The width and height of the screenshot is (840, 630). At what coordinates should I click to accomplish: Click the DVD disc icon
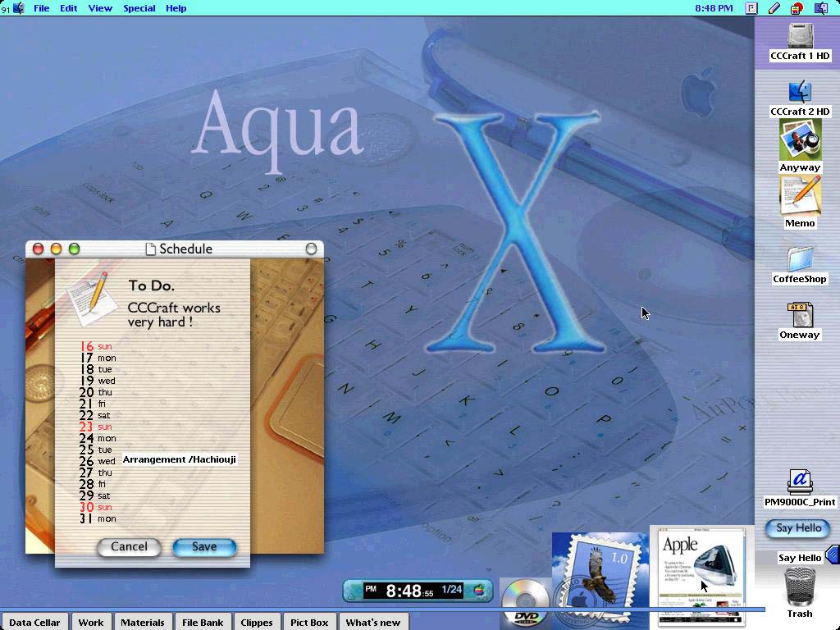pyautogui.click(x=525, y=605)
